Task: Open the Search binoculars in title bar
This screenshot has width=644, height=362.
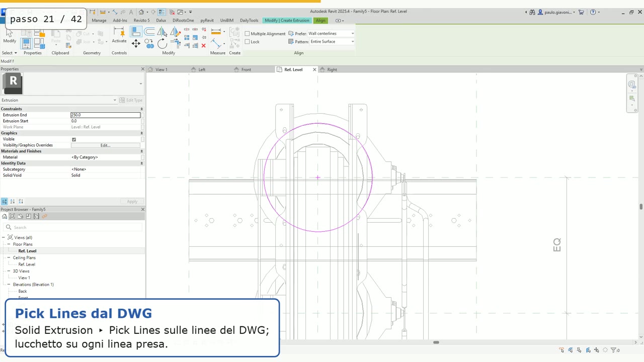Action: 532,12
